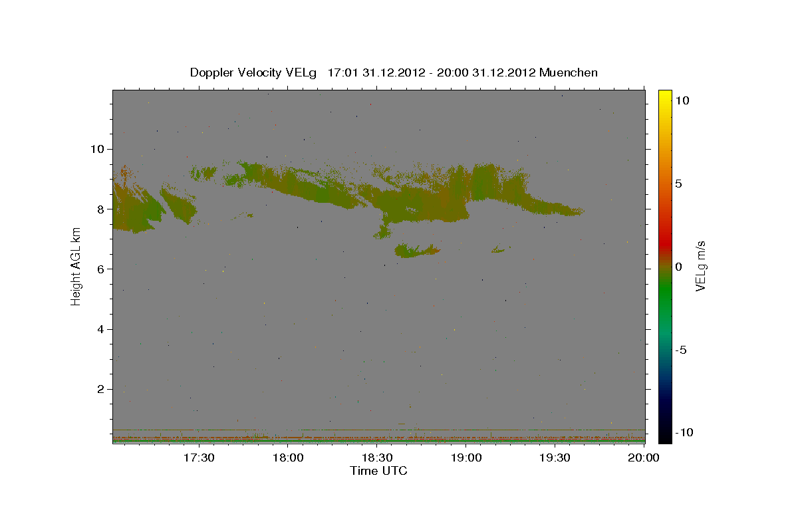This screenshot has height=532, width=798.
Task: Click the colorbar value -5 label
Action: pyautogui.click(x=680, y=350)
